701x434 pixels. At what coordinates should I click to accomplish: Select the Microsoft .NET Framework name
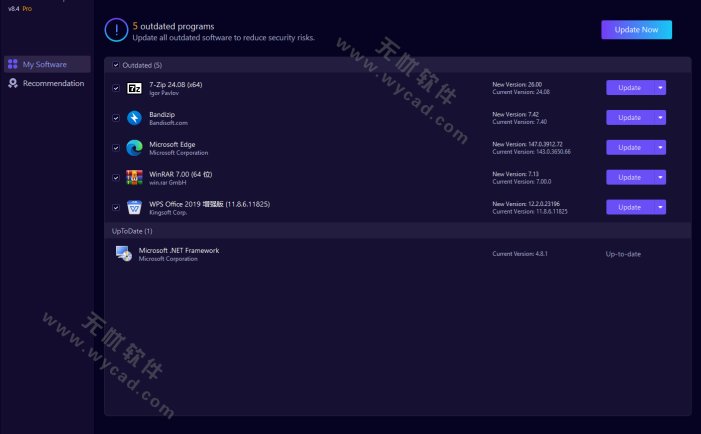[179, 250]
